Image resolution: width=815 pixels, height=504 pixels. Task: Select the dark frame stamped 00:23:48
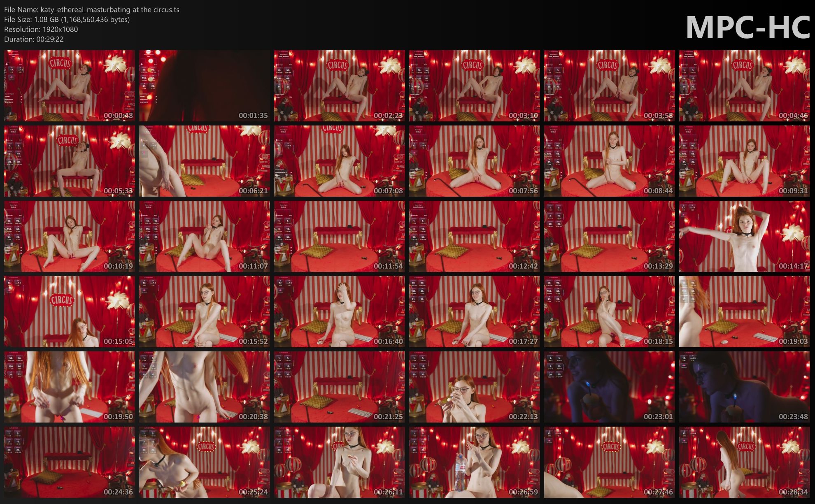click(x=745, y=387)
